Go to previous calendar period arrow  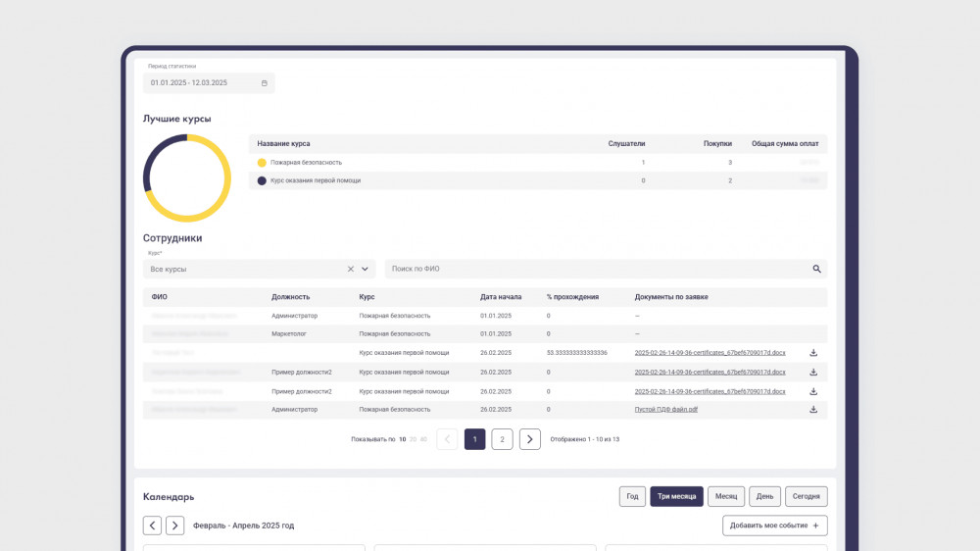point(153,526)
